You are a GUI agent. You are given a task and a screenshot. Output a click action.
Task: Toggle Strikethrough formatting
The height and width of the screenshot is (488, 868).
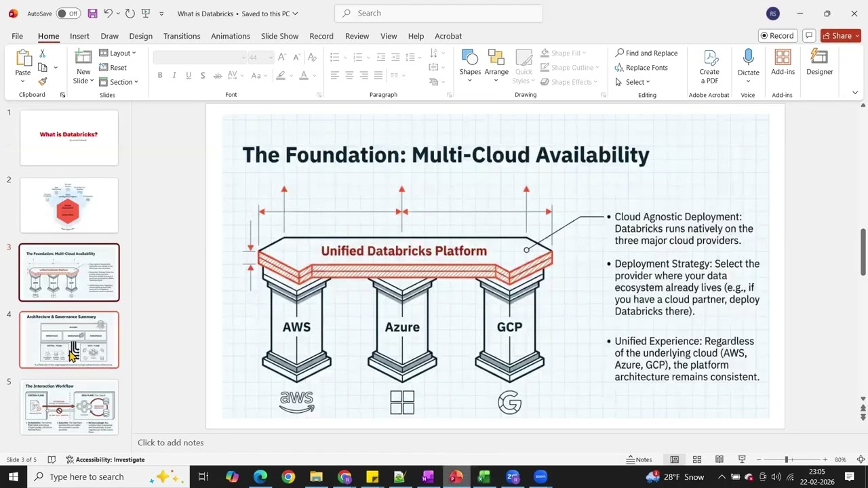click(217, 75)
